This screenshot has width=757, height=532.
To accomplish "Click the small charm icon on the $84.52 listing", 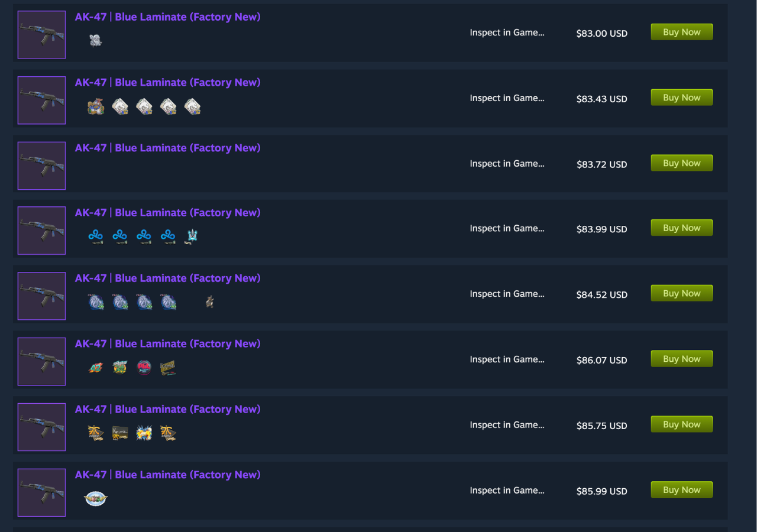I will coord(209,302).
